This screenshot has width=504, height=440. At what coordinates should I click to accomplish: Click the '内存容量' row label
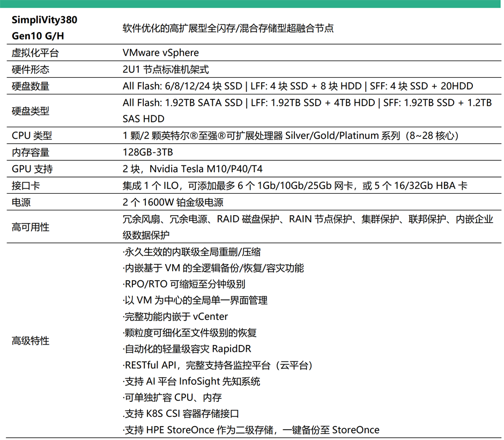31,152
